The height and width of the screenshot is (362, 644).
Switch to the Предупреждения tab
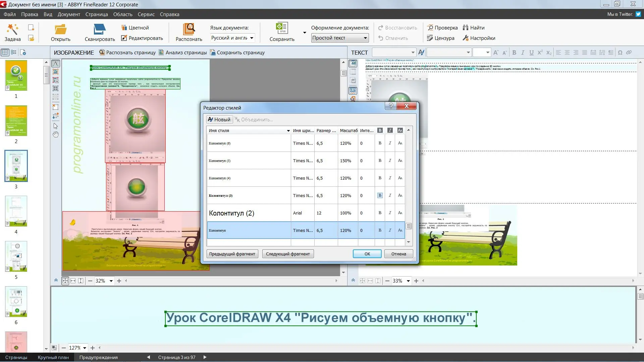(98, 357)
